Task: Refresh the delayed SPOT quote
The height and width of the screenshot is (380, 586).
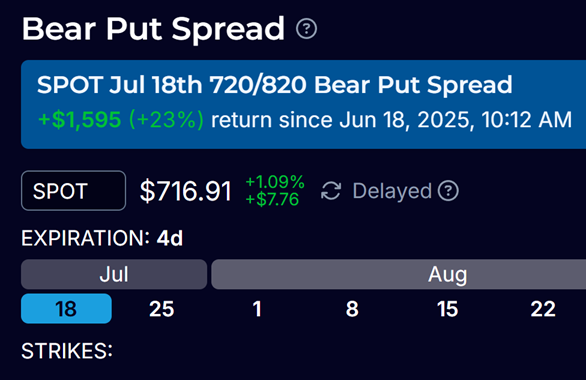Action: 331,191
